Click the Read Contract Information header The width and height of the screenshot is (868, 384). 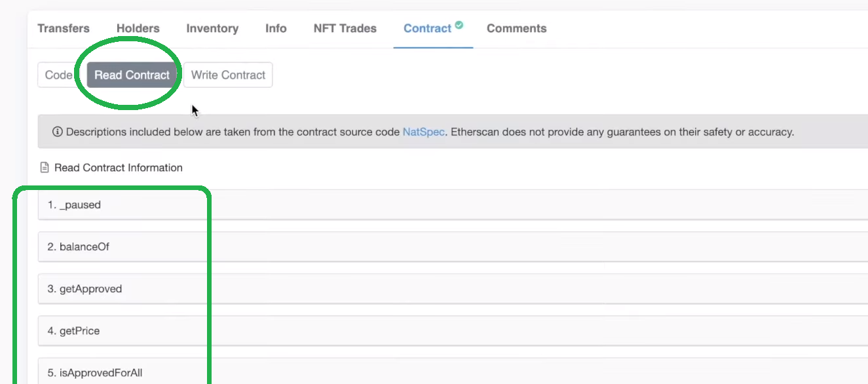point(119,167)
